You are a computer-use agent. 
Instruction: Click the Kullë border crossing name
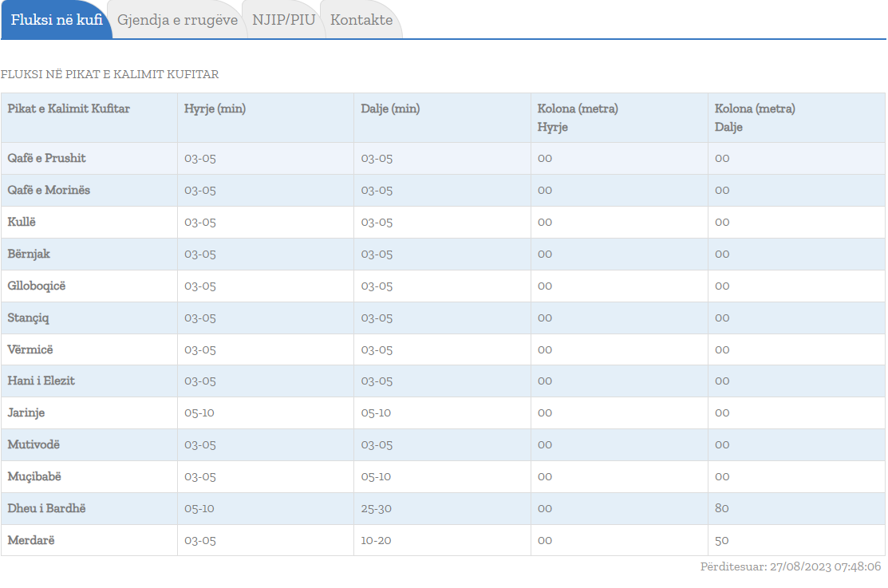[x=23, y=222]
